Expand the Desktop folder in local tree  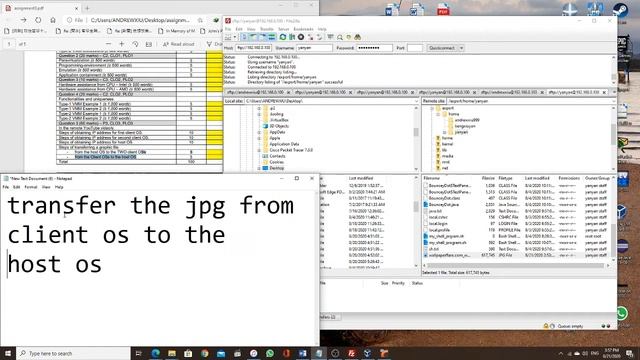coord(259,168)
